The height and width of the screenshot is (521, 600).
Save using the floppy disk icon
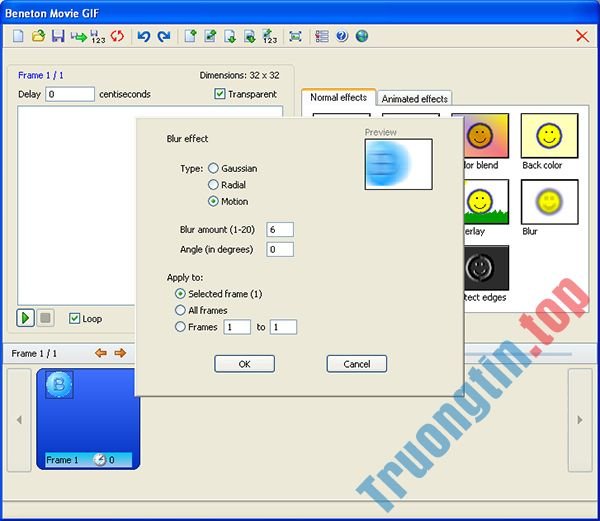click(x=58, y=36)
